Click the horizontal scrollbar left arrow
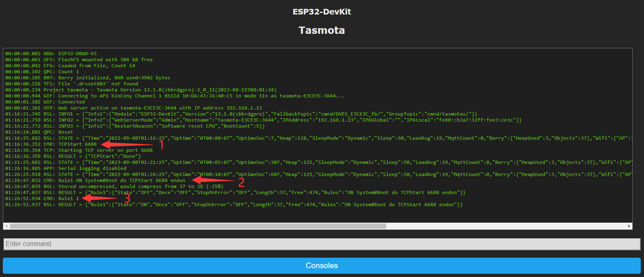The image size is (644, 277). click(6, 226)
